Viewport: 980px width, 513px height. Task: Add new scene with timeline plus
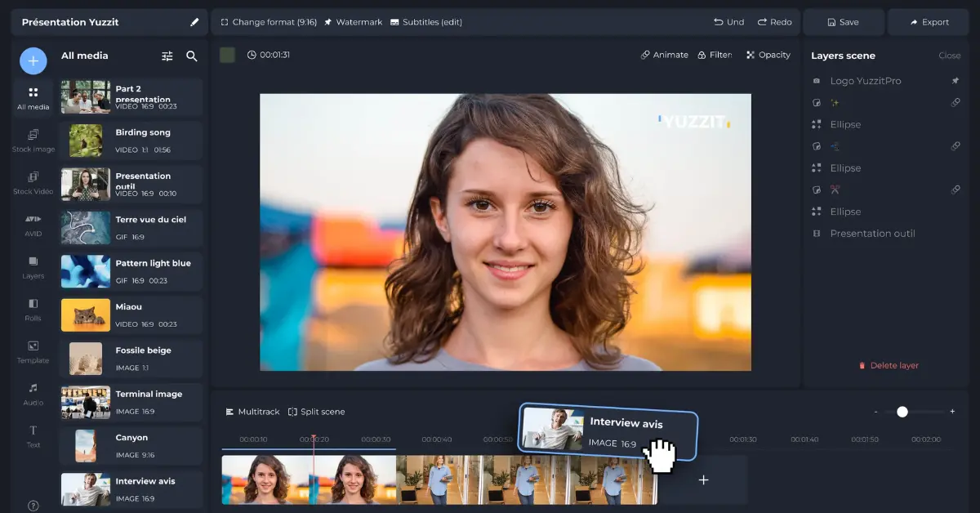703,480
